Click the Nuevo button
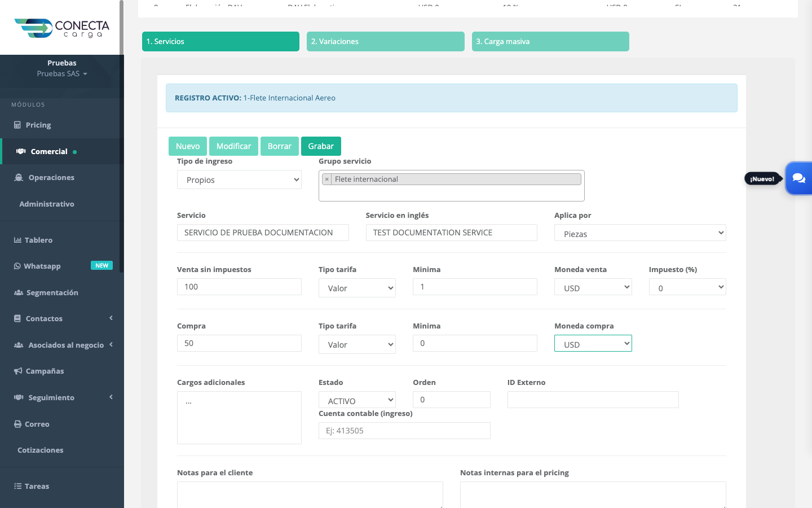Viewport: 812px width, 508px height. pyautogui.click(x=188, y=146)
